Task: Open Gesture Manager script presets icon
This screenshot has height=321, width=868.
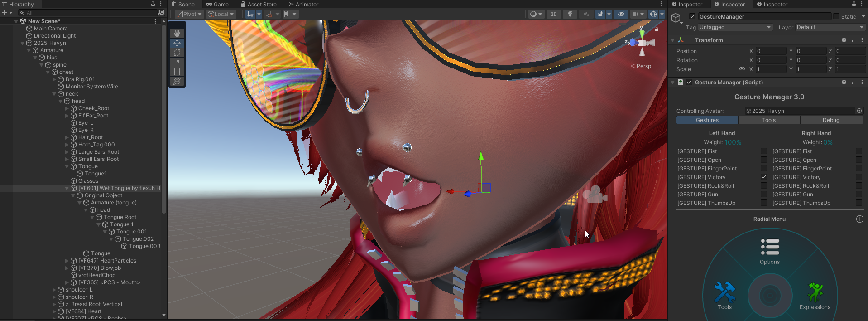Action: click(853, 82)
